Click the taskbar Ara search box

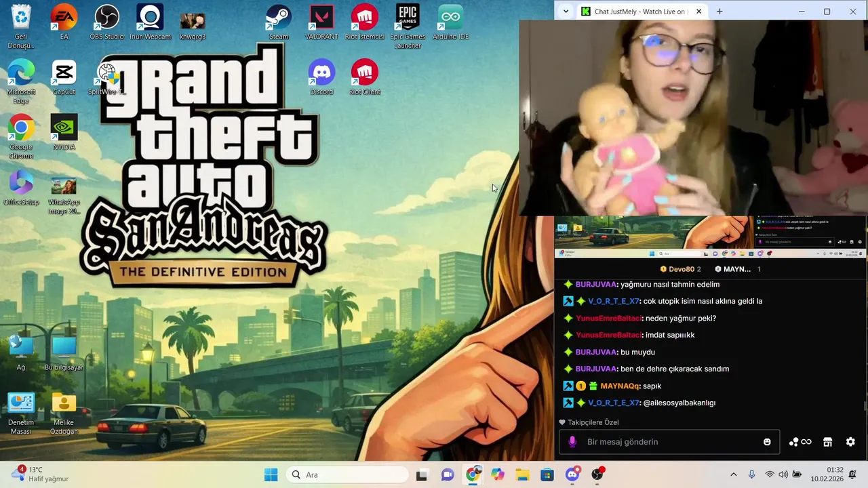click(x=347, y=475)
